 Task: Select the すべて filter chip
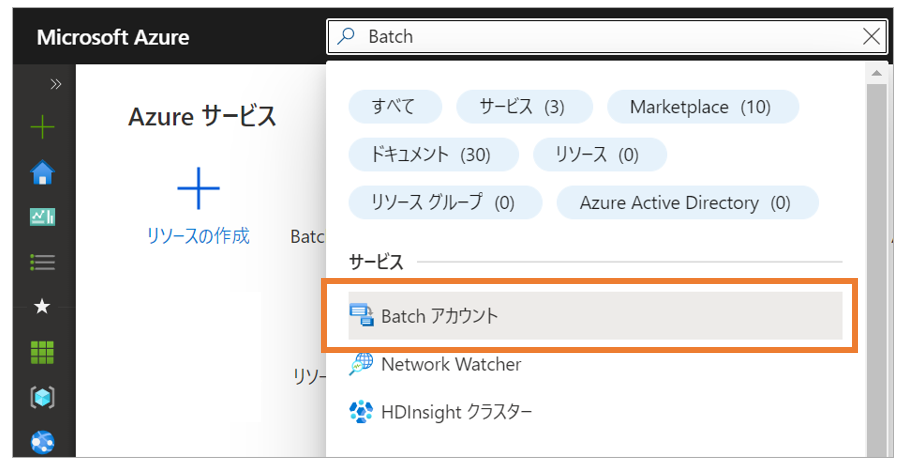click(x=395, y=107)
